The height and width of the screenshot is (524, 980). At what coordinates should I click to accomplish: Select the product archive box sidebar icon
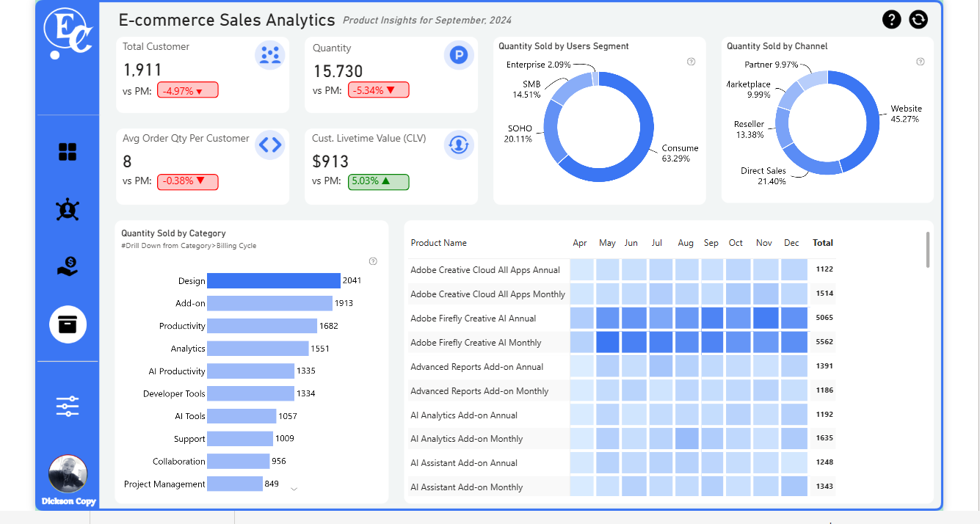coord(68,324)
